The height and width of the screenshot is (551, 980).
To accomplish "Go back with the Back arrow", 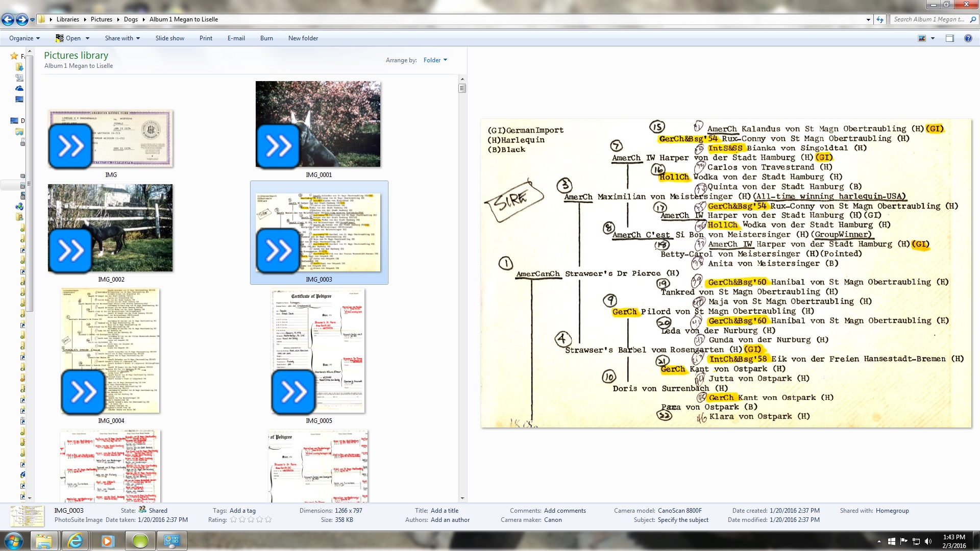I will [8, 19].
